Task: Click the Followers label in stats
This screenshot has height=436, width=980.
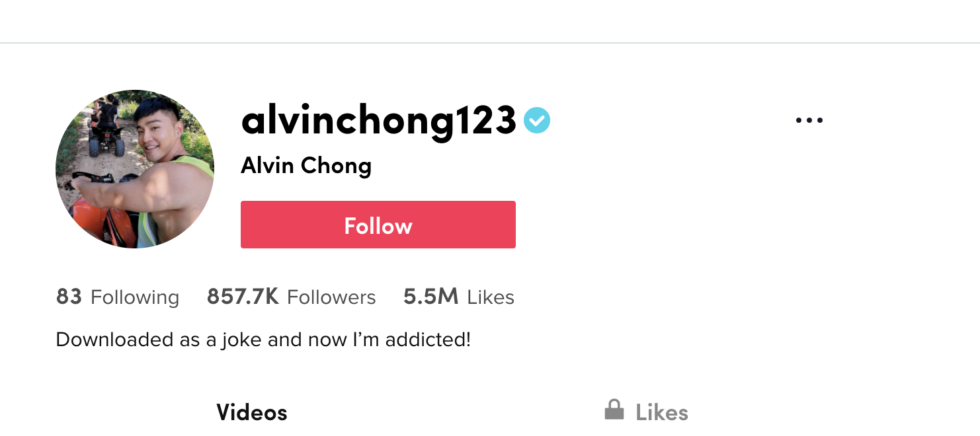Action: tap(331, 297)
